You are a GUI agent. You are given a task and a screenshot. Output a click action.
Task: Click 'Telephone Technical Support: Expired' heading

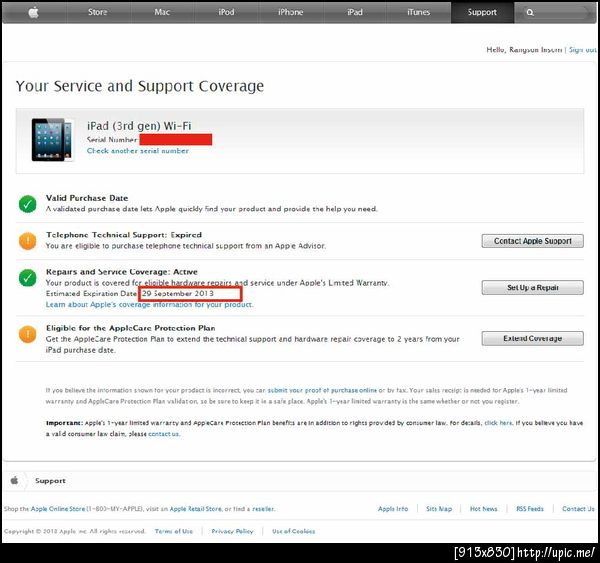[124, 235]
